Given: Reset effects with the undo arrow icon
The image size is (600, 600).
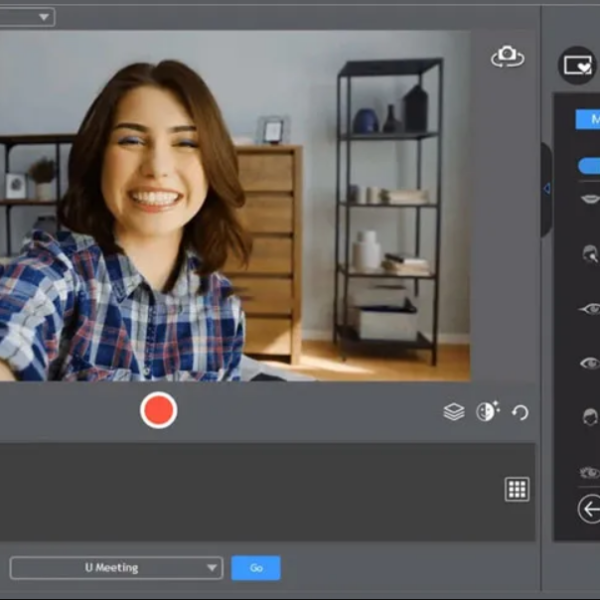Looking at the screenshot, I should (520, 412).
